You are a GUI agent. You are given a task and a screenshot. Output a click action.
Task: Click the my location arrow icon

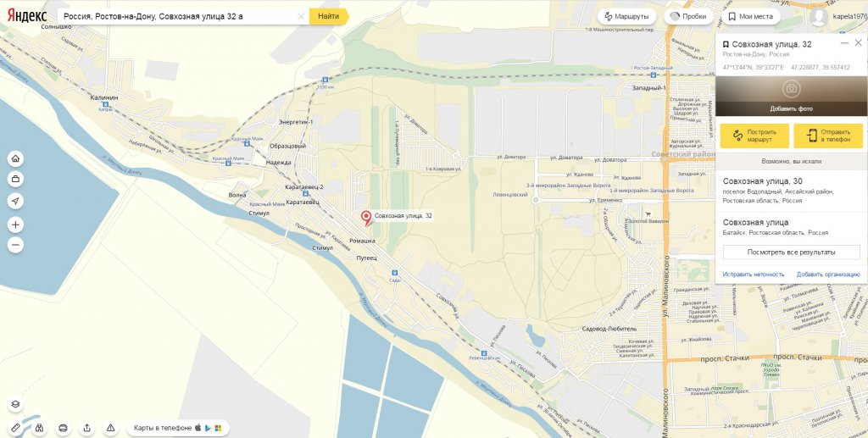click(15, 201)
